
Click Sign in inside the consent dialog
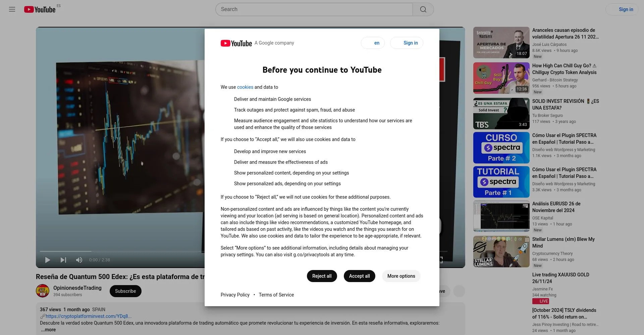pos(407,43)
